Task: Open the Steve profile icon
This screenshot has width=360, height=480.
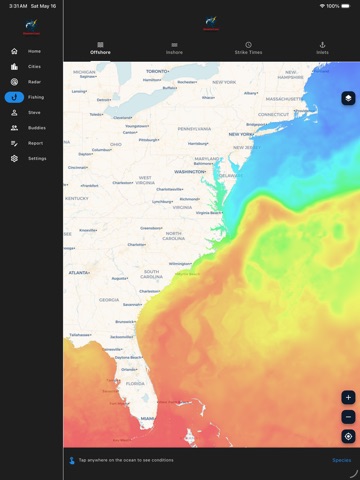Action: click(x=14, y=113)
